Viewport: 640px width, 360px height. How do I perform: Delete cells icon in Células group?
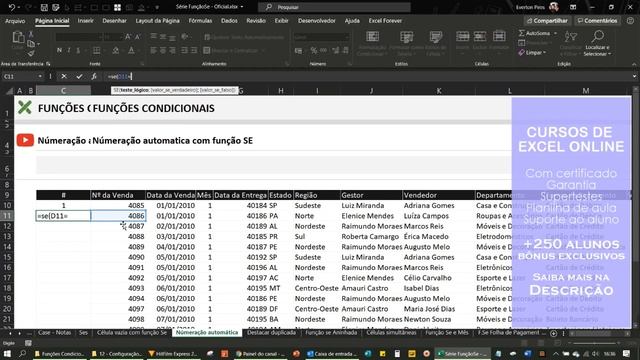[x=480, y=36]
